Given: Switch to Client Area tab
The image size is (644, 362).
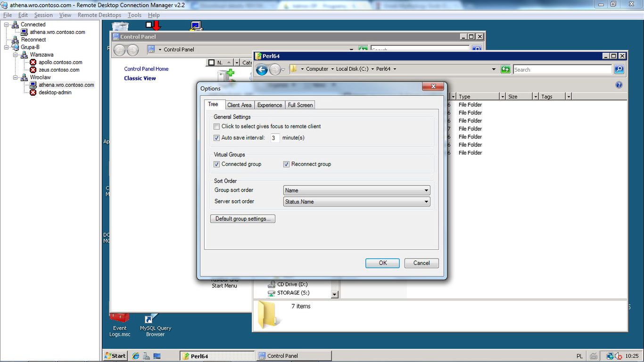Looking at the screenshot, I should coord(239,105).
